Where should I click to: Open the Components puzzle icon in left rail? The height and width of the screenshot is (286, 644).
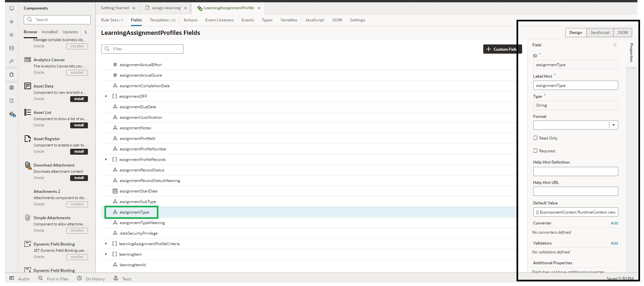pos(12,74)
